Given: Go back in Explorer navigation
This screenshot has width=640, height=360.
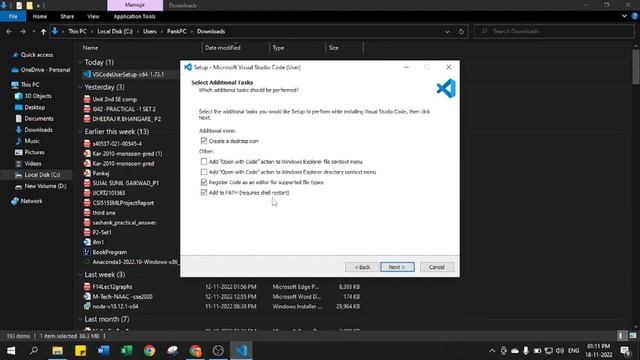Looking at the screenshot, I should [9, 31].
